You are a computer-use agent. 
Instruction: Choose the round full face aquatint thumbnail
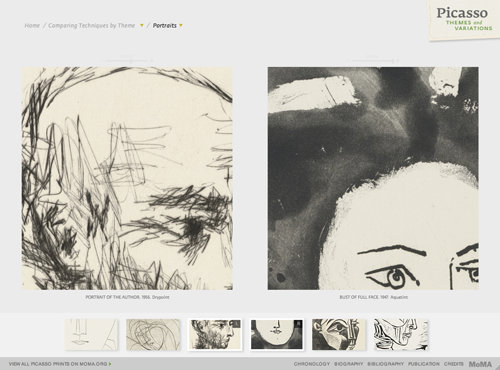point(277,334)
